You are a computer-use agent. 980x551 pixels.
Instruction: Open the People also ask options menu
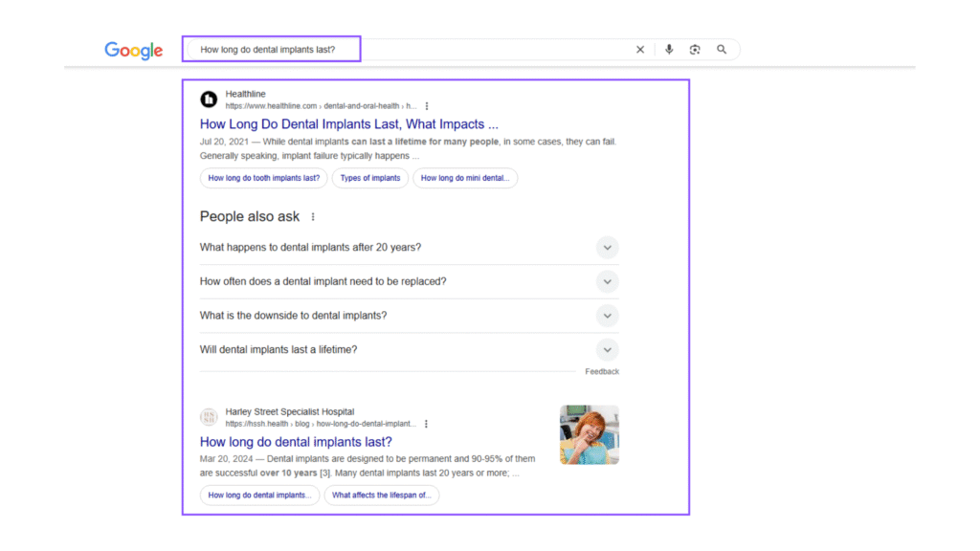pyautogui.click(x=313, y=217)
